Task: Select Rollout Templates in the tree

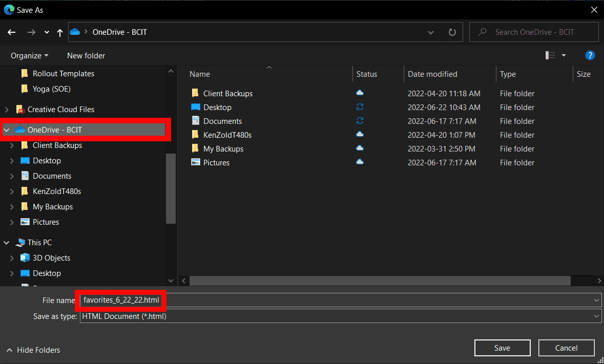Action: (64, 74)
